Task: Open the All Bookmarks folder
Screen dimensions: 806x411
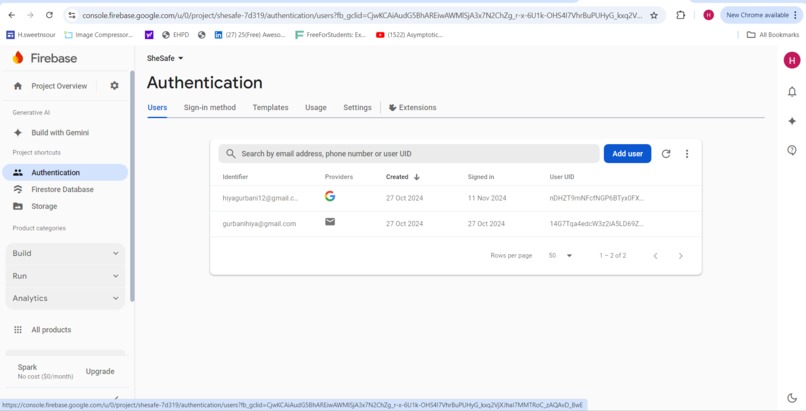Action: [x=773, y=35]
